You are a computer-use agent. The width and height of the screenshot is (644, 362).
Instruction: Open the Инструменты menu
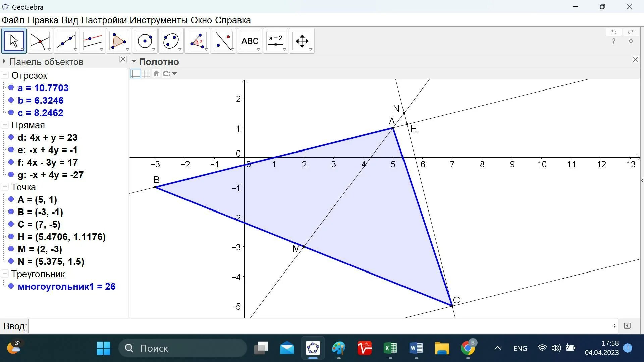(158, 20)
